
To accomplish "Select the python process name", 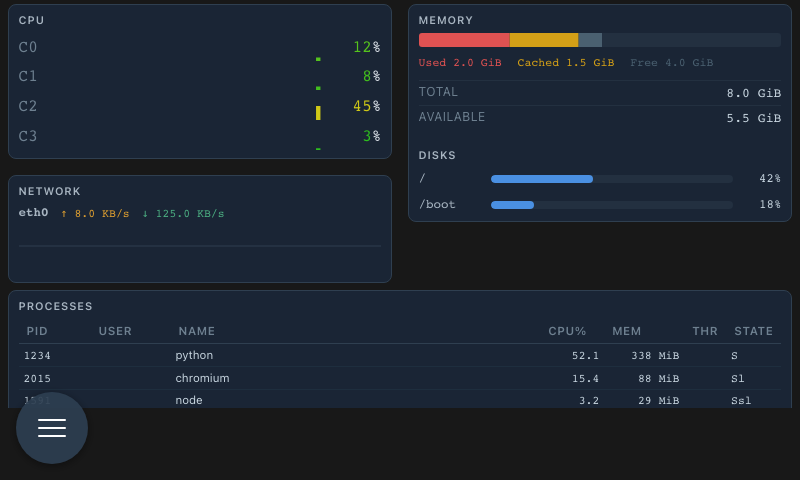I will (194, 355).
